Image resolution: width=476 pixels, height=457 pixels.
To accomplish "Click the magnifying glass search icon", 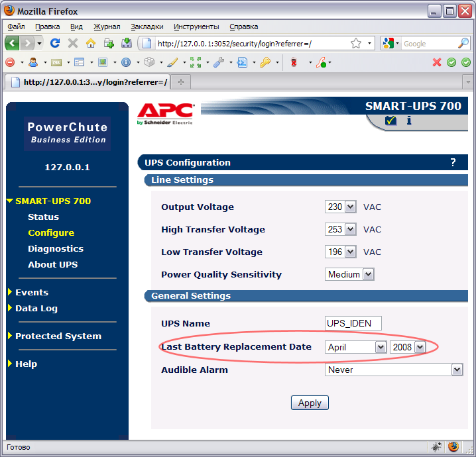I will (x=463, y=43).
